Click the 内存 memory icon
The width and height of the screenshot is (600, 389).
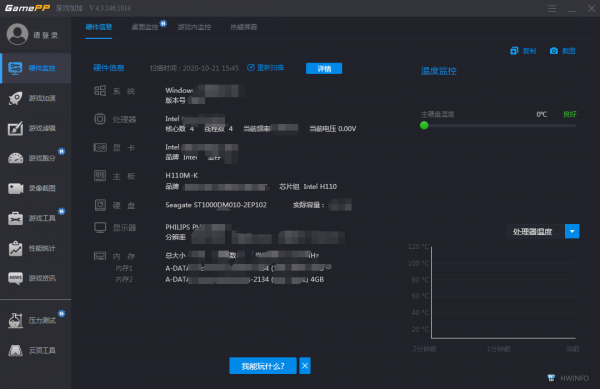pos(100,256)
